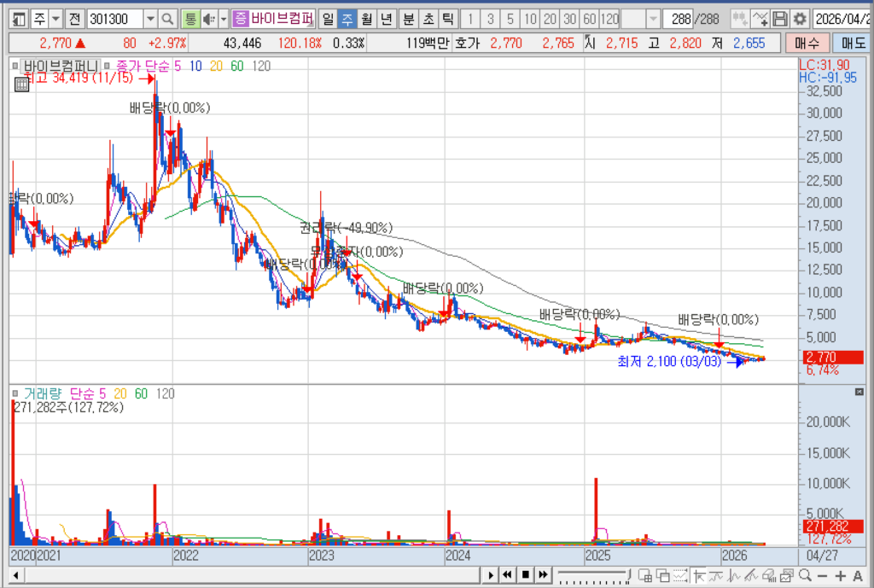This screenshot has width=874, height=588.
Task: Select the crosshair cursor tool icon
Action: [x=699, y=575]
